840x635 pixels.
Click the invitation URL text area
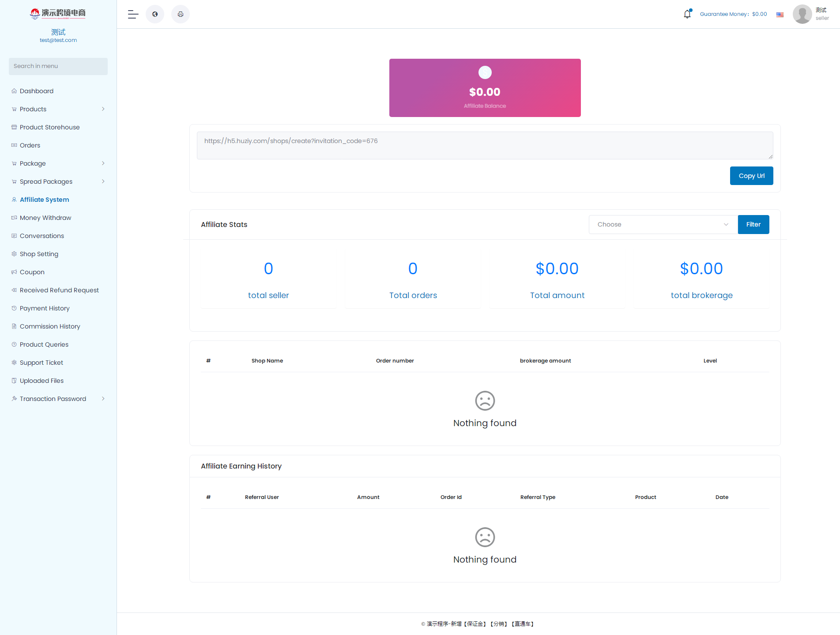point(485,145)
